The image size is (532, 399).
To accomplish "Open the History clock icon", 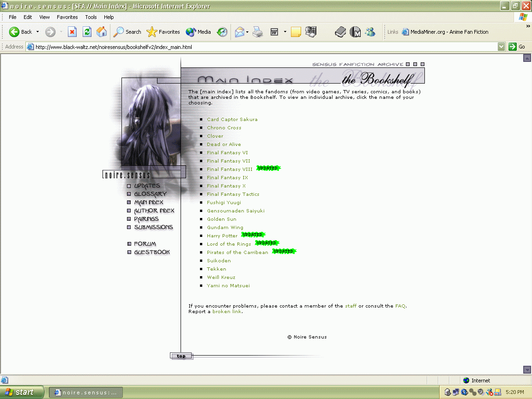I will [222, 32].
